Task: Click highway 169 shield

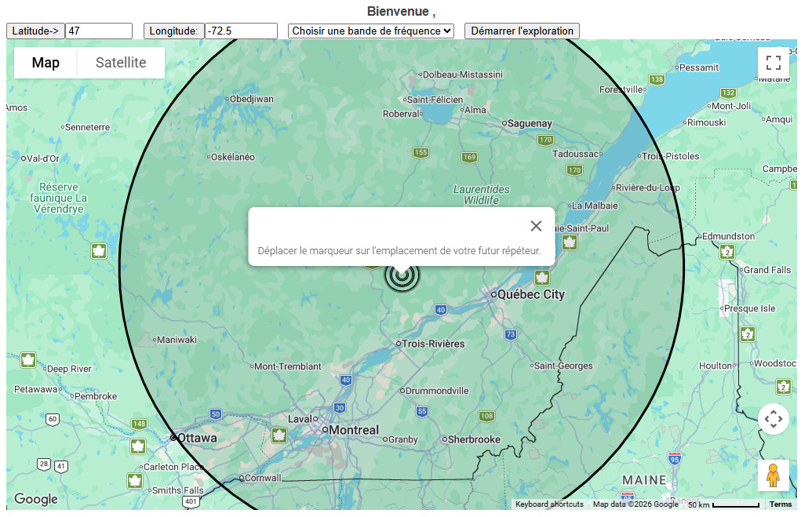Action: click(469, 157)
